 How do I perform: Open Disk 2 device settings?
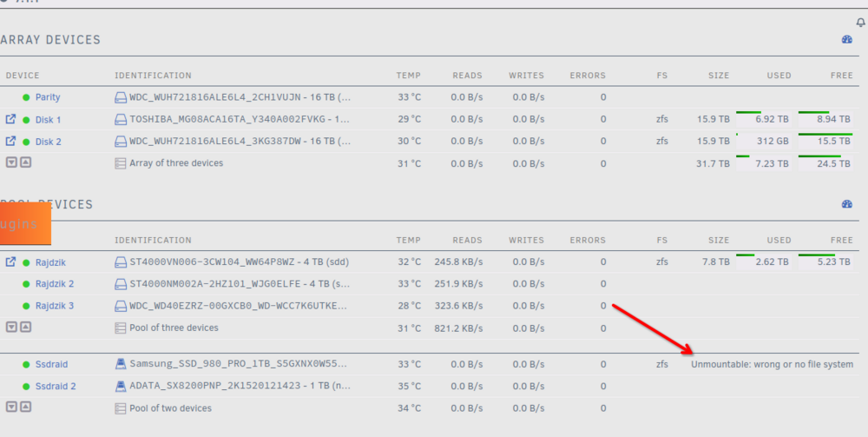pyautogui.click(x=48, y=142)
